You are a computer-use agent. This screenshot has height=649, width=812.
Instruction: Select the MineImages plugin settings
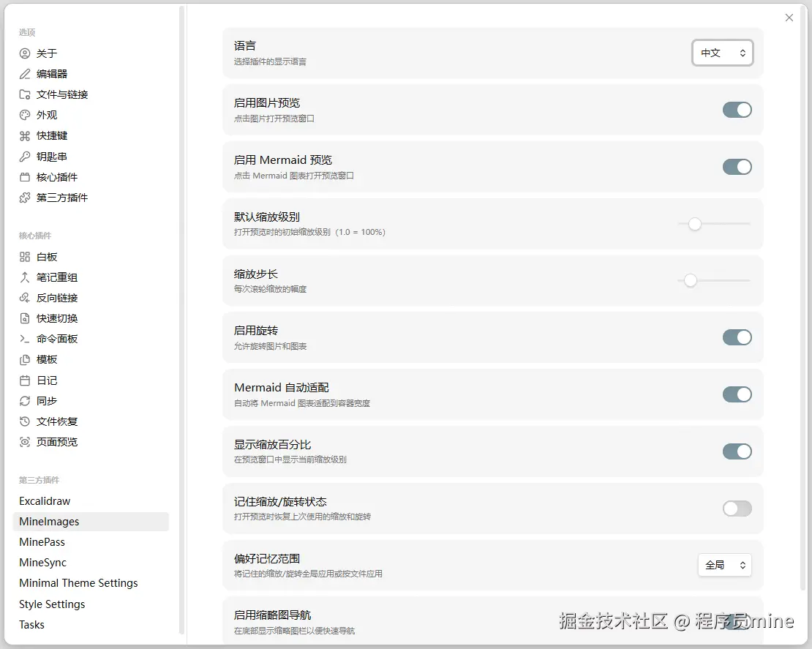91,522
